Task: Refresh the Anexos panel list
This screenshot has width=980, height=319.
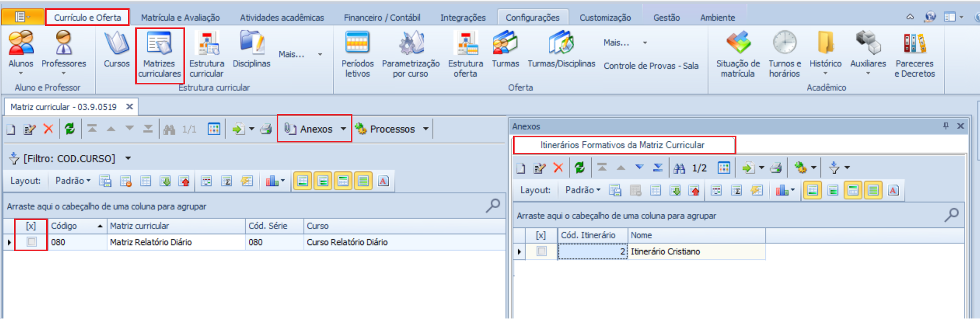Action: (x=580, y=167)
